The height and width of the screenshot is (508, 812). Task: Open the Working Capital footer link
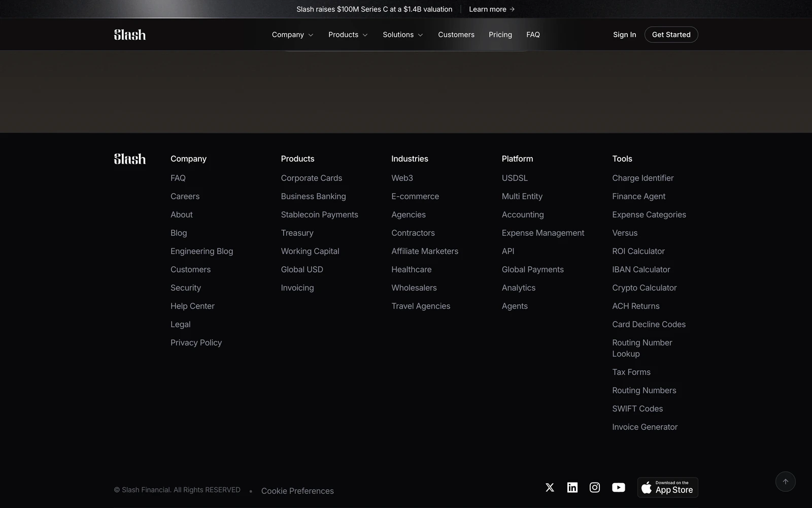310,251
